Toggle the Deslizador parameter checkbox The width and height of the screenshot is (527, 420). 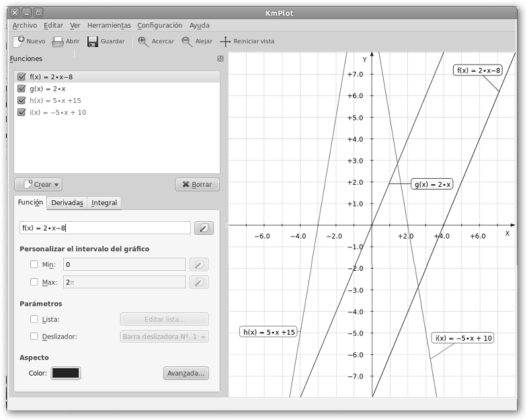(34, 337)
